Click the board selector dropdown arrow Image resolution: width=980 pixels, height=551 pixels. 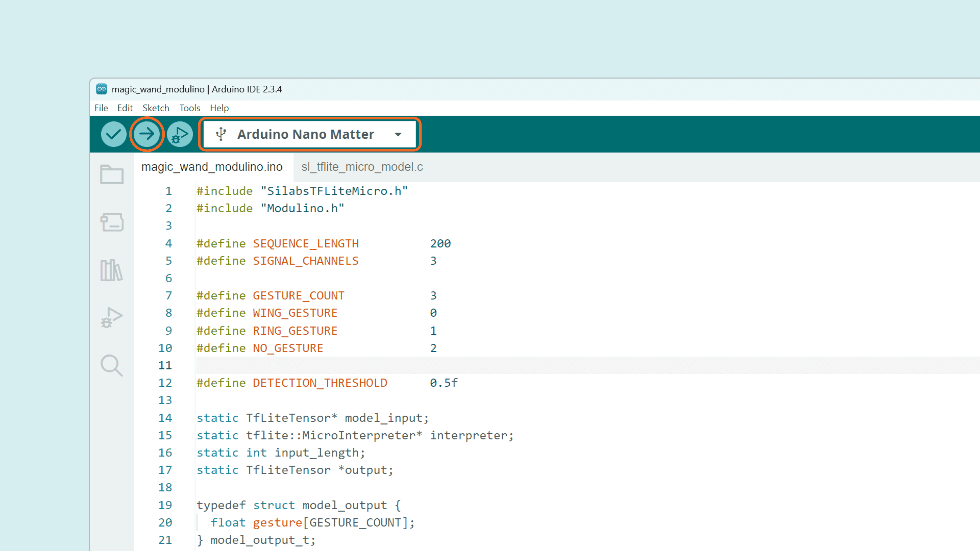[398, 134]
